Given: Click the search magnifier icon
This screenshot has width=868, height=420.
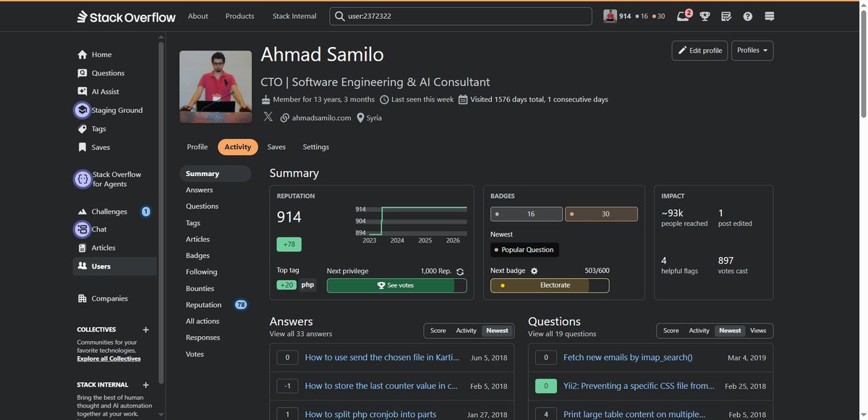Looking at the screenshot, I should pos(340,16).
